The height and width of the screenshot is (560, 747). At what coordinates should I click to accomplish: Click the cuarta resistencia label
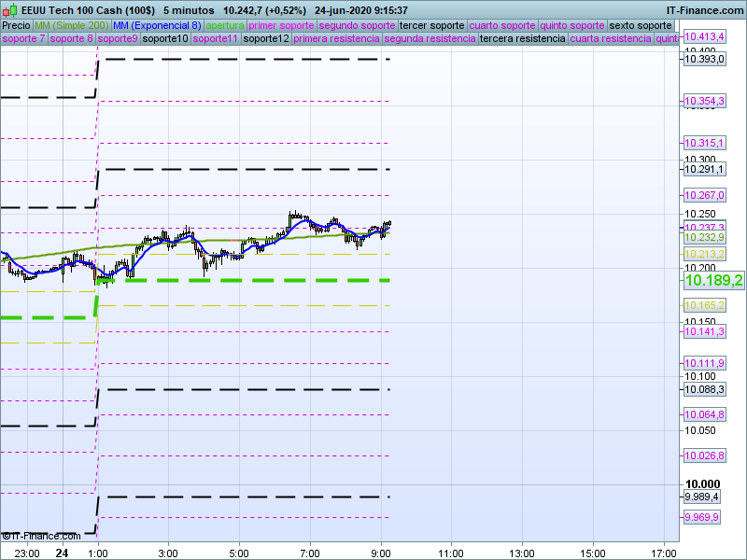[610, 39]
